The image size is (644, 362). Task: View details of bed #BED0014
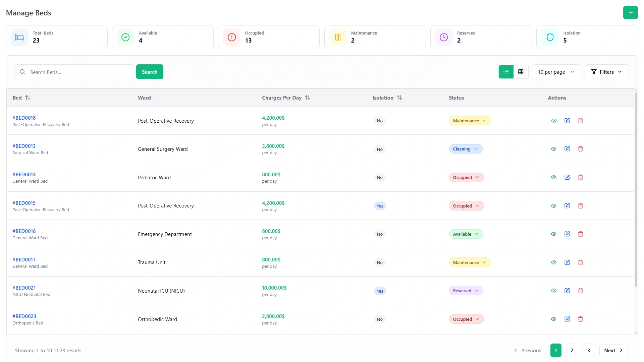(553, 177)
